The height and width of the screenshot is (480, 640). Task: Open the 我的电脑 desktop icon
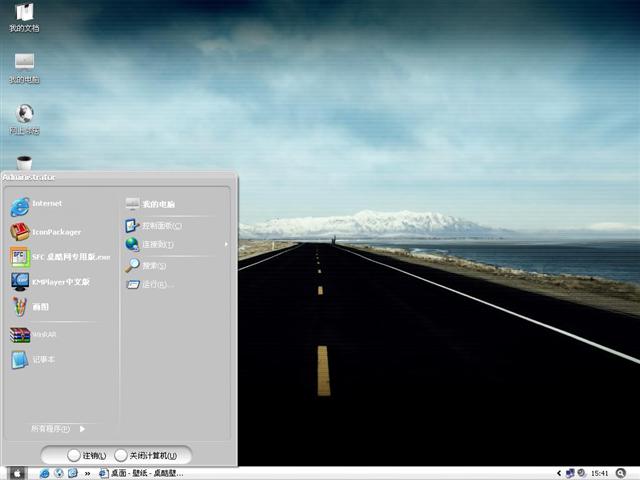(x=24, y=68)
